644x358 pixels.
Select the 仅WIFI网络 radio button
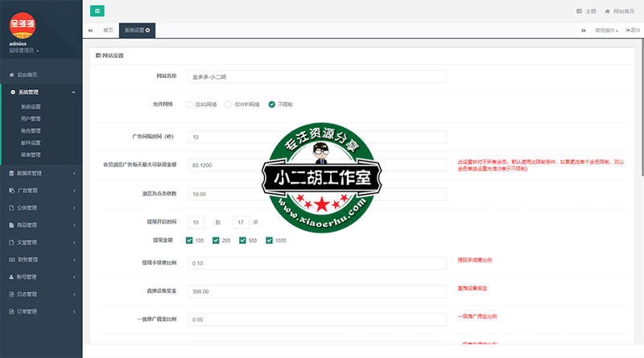[229, 105]
